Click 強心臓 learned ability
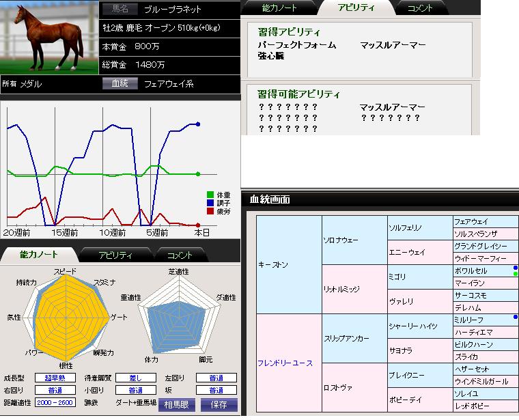Screen dimensions: 519x420 click(271, 55)
